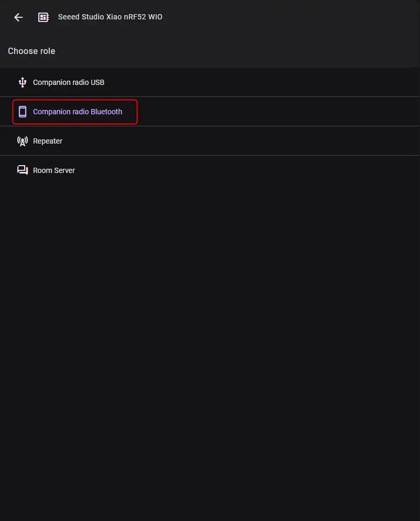The width and height of the screenshot is (420, 521).
Task: Click the empty header bar right of title
Action: pyautogui.click(x=294, y=17)
